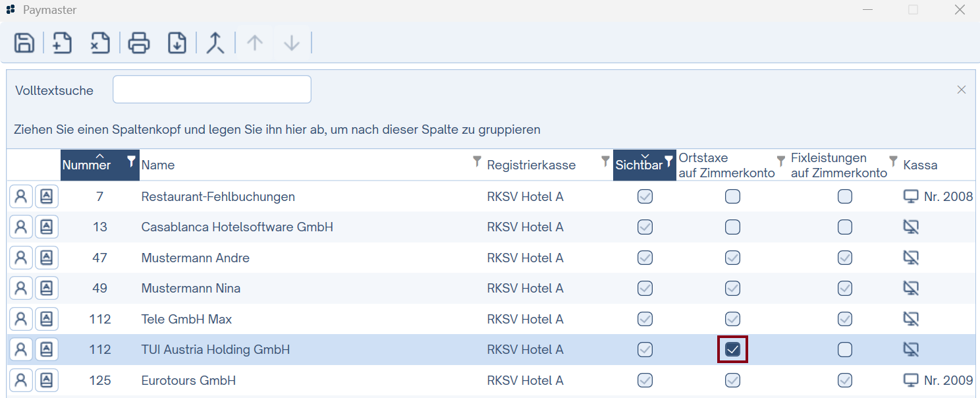
Task: Sort by the Kassa column header
Action: click(920, 165)
